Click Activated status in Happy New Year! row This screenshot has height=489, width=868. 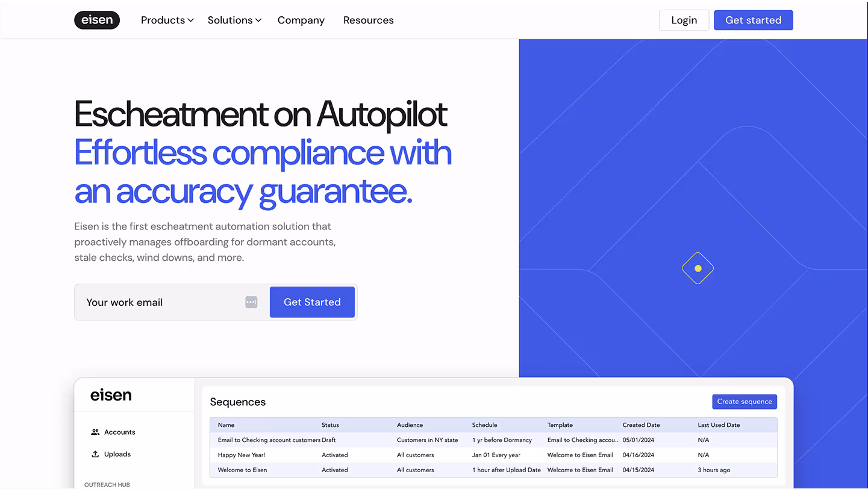click(335, 455)
